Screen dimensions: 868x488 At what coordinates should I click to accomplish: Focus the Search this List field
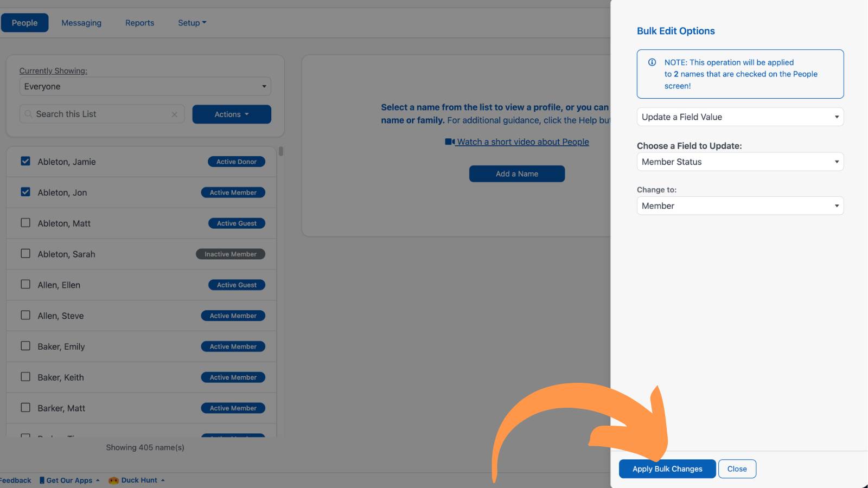pos(102,114)
